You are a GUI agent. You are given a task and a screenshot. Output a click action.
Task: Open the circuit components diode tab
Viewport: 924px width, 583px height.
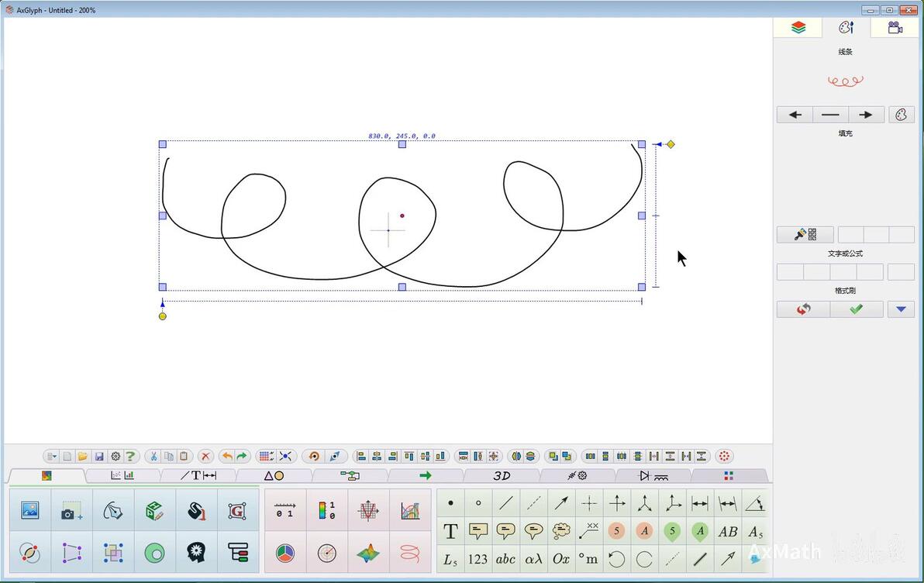click(x=653, y=475)
